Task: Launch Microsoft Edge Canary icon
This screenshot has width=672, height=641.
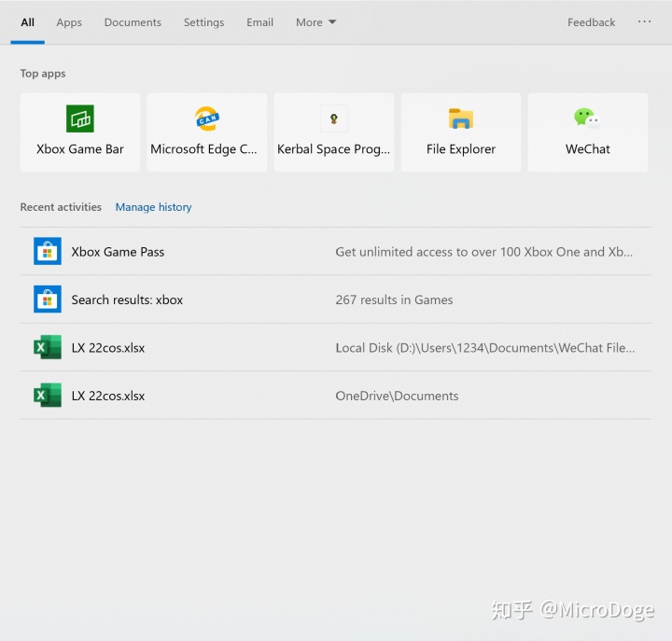Action: [x=207, y=118]
